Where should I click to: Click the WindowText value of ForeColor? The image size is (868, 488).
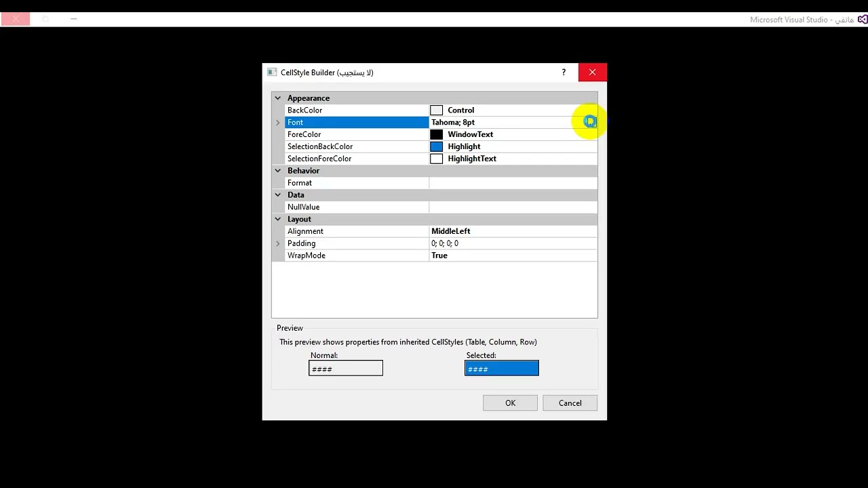point(471,135)
